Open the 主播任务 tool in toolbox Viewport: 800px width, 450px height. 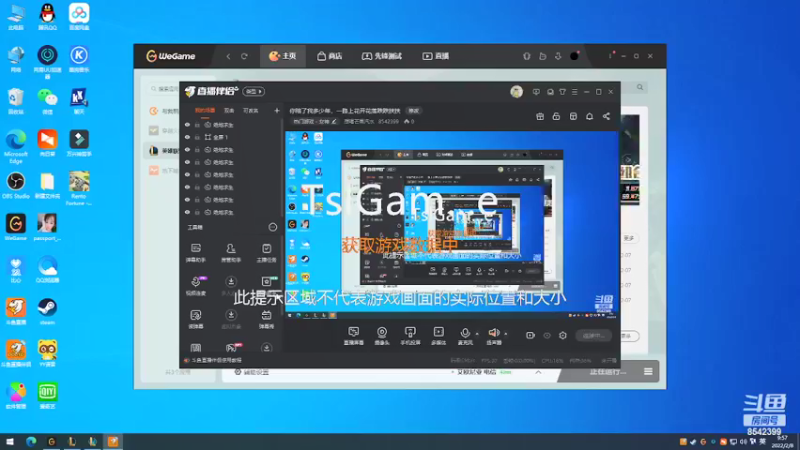(266, 253)
